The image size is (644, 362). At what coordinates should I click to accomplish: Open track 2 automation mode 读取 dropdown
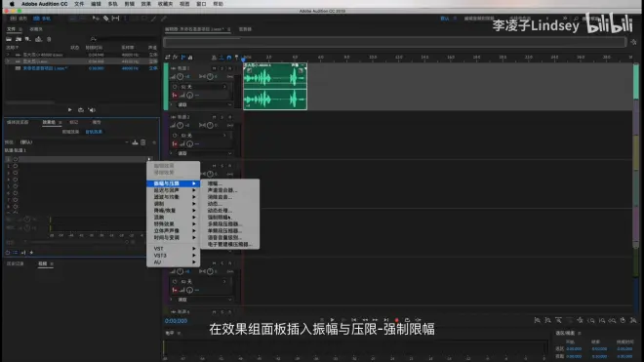pos(205,153)
